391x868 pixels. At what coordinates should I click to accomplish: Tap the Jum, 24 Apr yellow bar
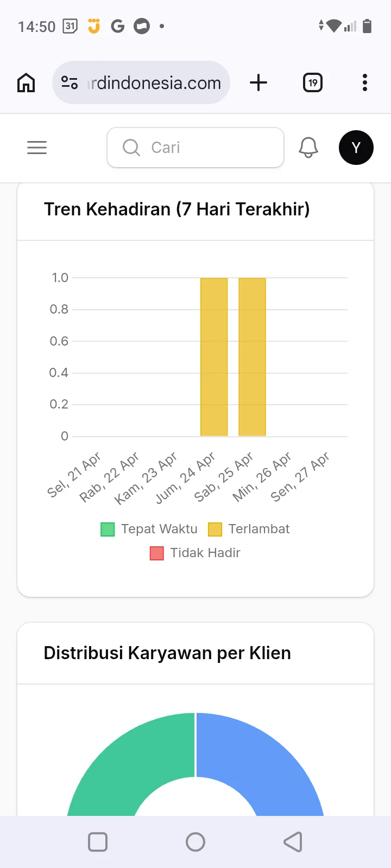pyautogui.click(x=214, y=357)
